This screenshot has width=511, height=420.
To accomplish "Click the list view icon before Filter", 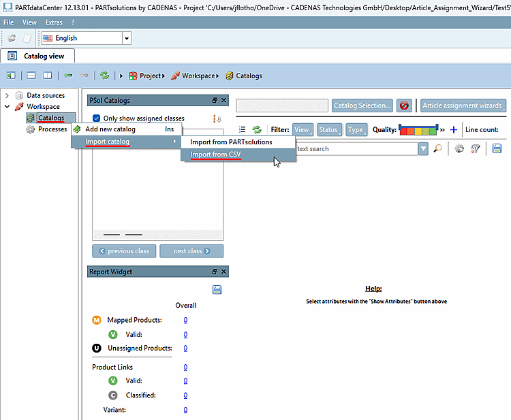I will point(242,129).
